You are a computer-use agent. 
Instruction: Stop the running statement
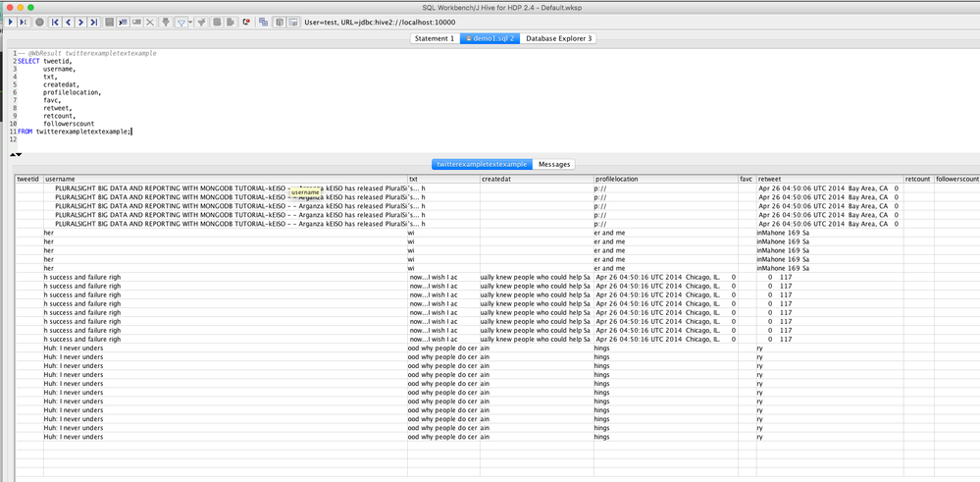pyautogui.click(x=39, y=22)
